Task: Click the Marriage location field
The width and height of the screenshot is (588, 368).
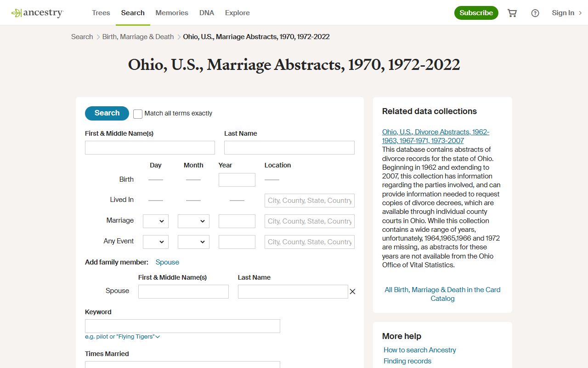Action: pyautogui.click(x=310, y=221)
